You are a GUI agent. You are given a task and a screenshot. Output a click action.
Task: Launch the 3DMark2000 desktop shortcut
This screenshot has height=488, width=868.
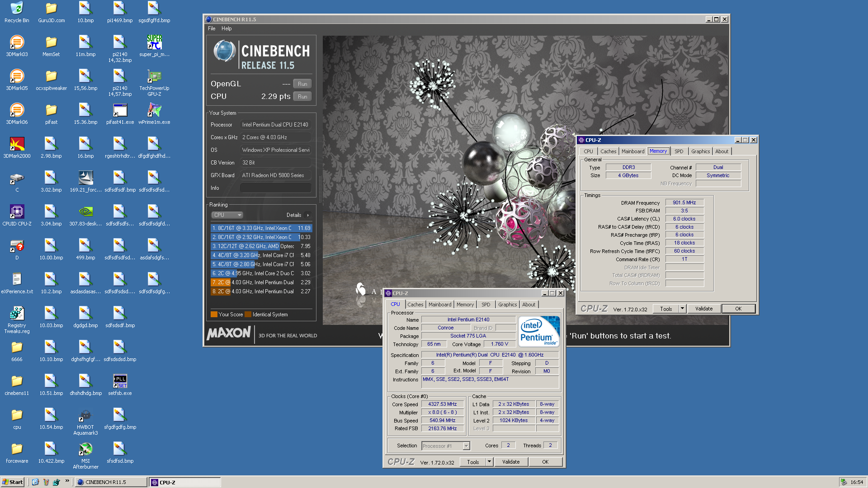pyautogui.click(x=17, y=148)
